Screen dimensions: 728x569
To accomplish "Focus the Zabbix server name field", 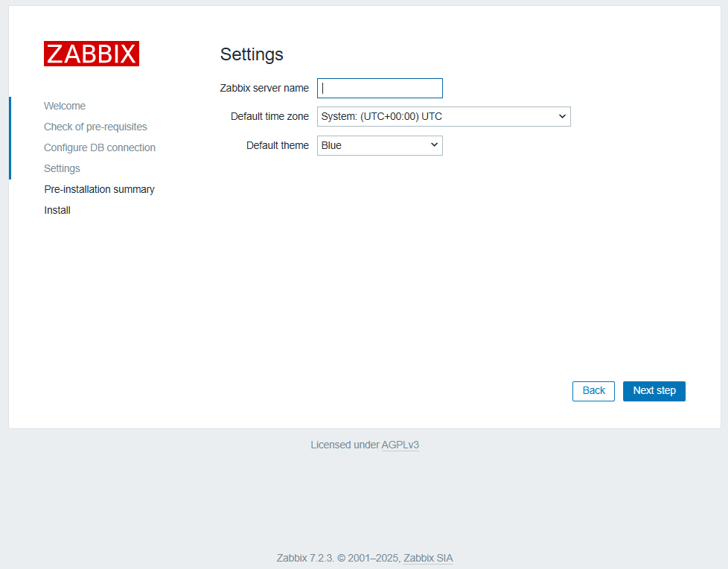I will click(x=380, y=88).
